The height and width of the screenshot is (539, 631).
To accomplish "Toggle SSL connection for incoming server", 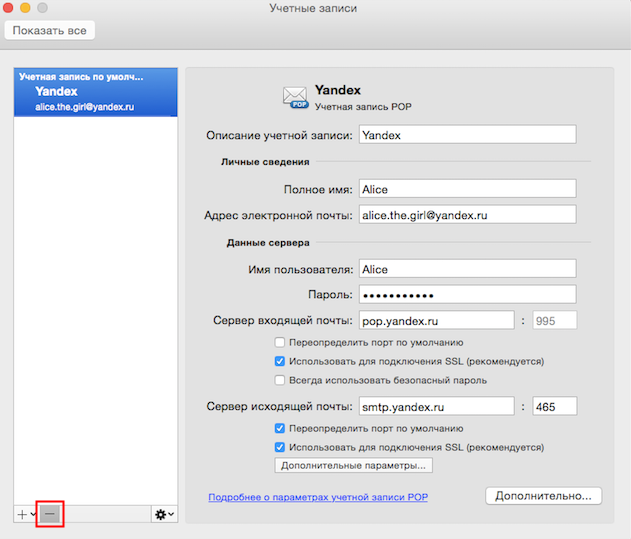I will [x=280, y=361].
